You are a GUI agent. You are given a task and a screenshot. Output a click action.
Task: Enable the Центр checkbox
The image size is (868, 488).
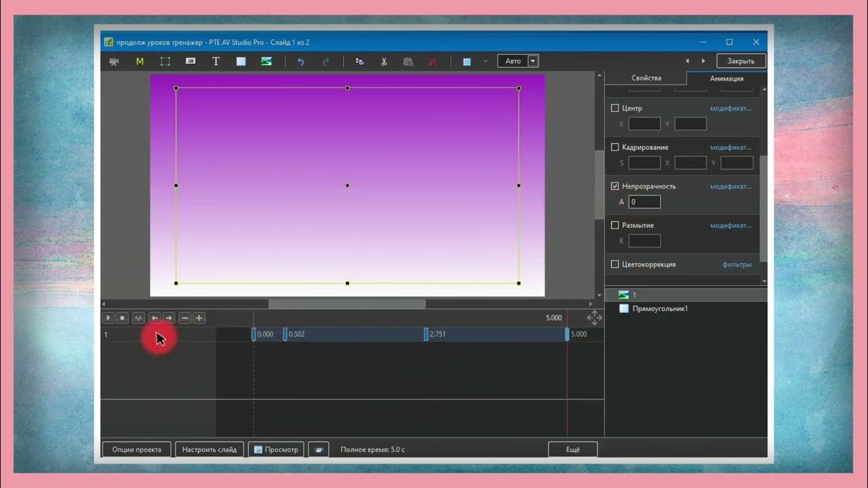615,108
